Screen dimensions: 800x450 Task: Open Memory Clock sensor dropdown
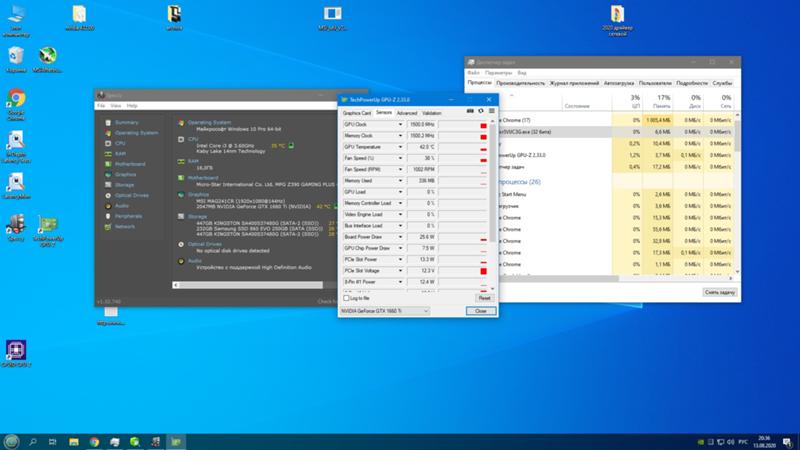pyautogui.click(x=400, y=136)
